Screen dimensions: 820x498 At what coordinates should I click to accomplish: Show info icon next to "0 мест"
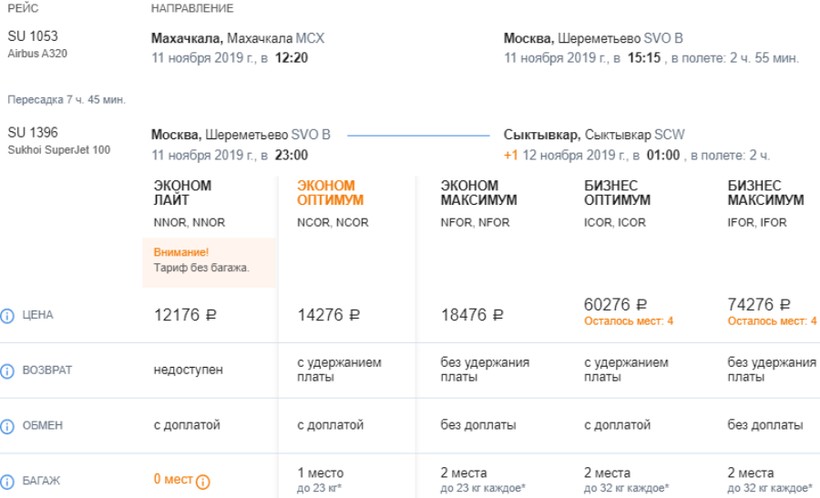(x=203, y=481)
